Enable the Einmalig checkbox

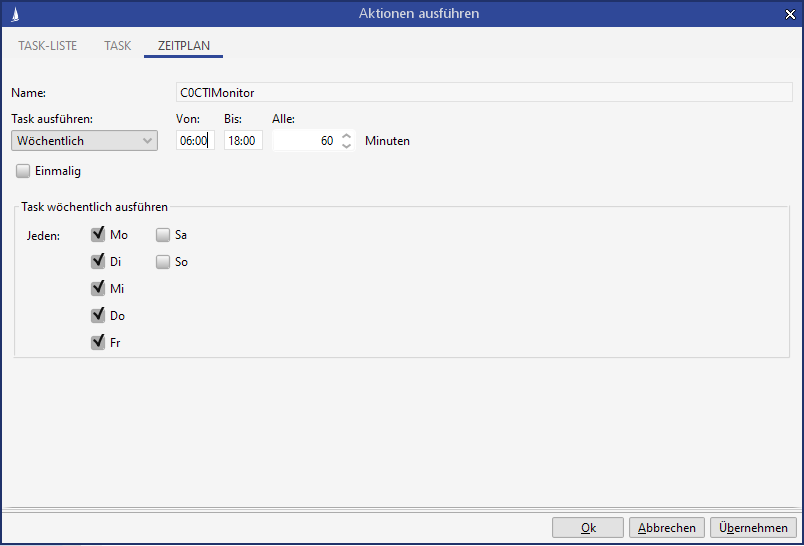24,171
